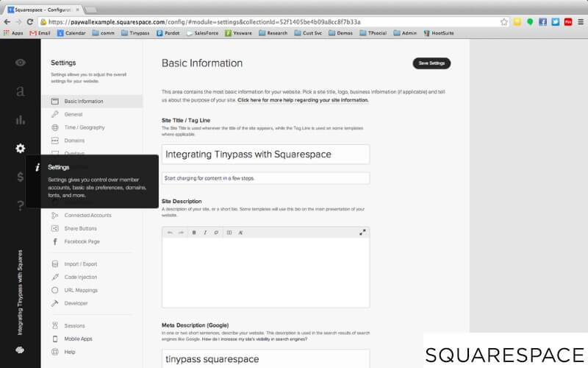Redo in the Site Description editor
The width and height of the screenshot is (588, 368).
pyautogui.click(x=181, y=233)
